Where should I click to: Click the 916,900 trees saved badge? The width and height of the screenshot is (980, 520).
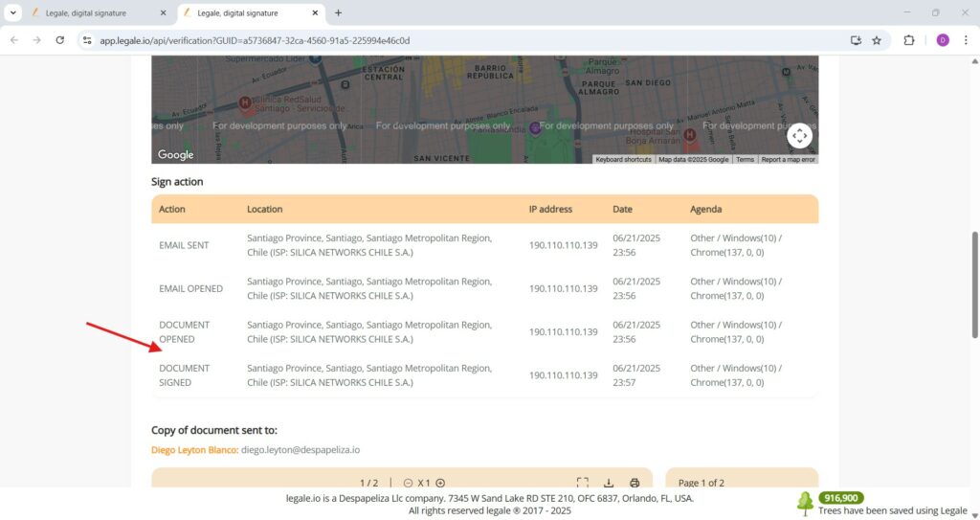840,498
